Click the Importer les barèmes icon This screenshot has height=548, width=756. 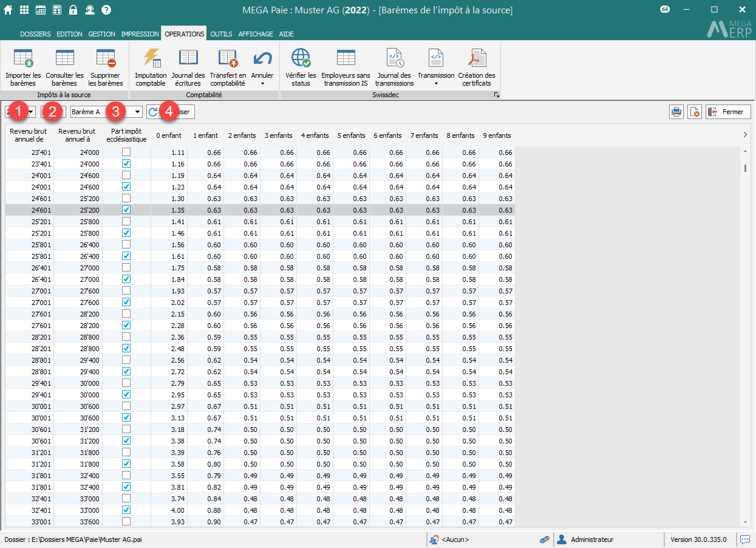tap(23, 58)
